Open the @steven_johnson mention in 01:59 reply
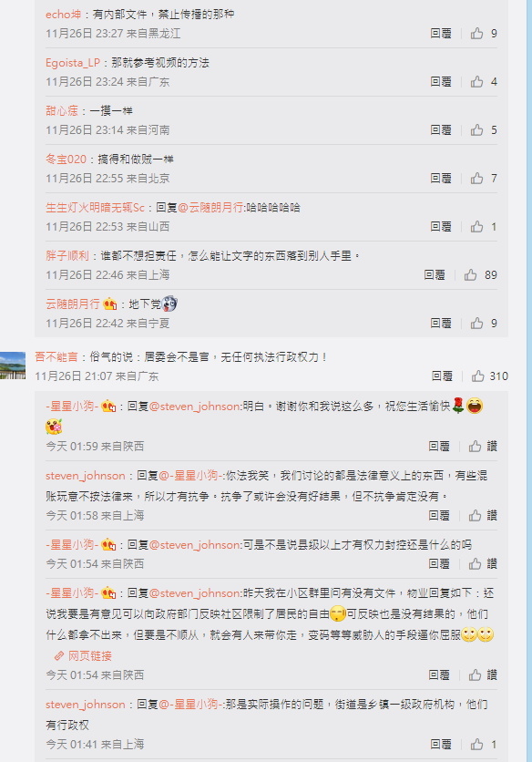 tap(195, 406)
